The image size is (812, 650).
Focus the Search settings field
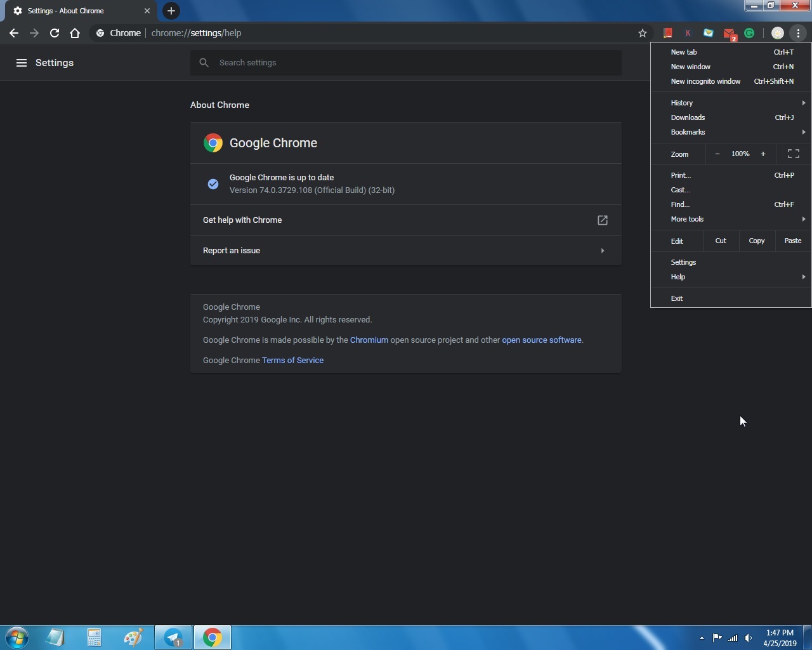pyautogui.click(x=406, y=63)
